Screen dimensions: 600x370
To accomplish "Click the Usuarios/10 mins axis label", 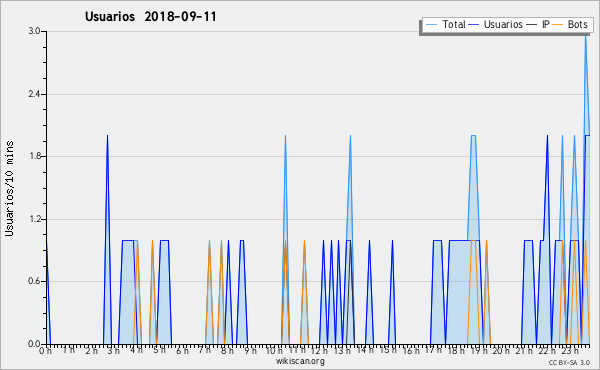I will click(9, 188).
